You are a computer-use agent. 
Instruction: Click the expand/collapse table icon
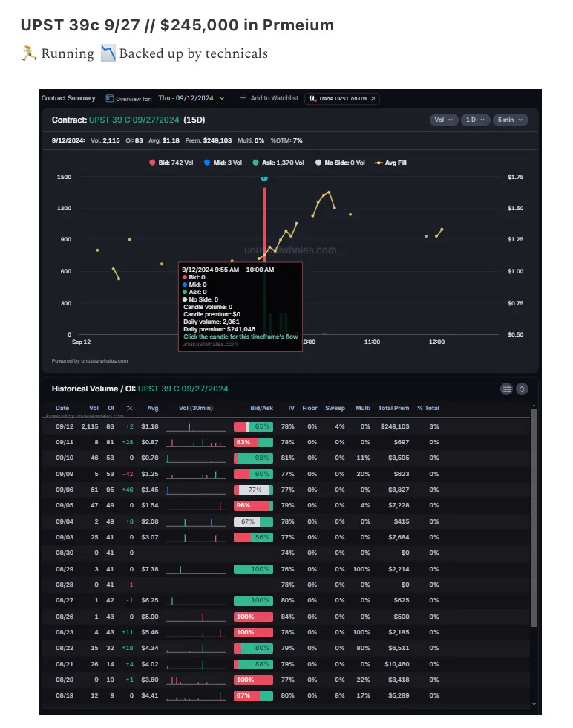coord(522,389)
